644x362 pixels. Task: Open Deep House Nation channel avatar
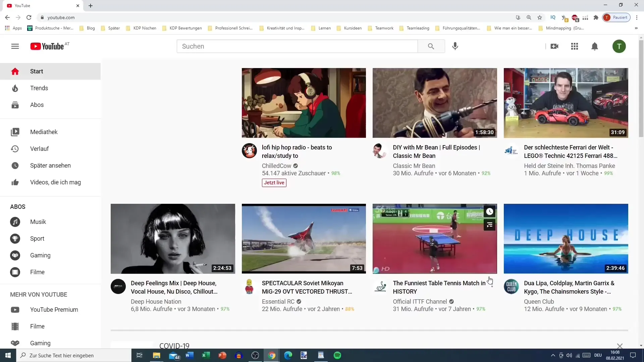point(118,287)
